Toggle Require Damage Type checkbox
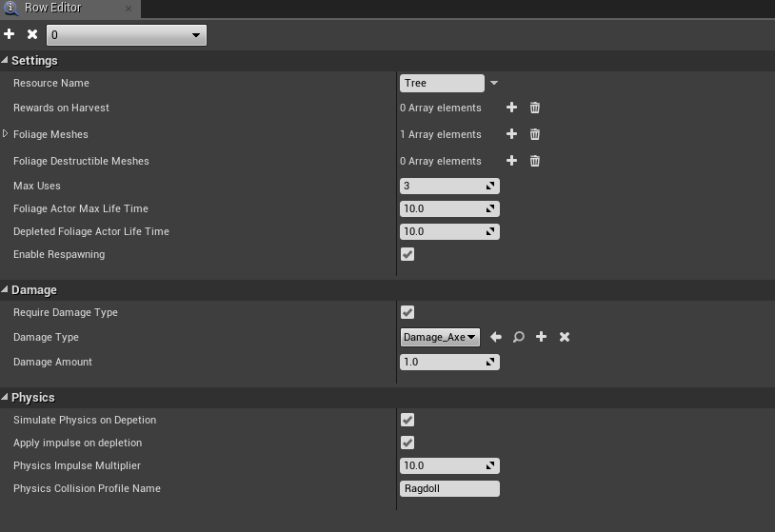This screenshot has height=532, width=775. [407, 312]
